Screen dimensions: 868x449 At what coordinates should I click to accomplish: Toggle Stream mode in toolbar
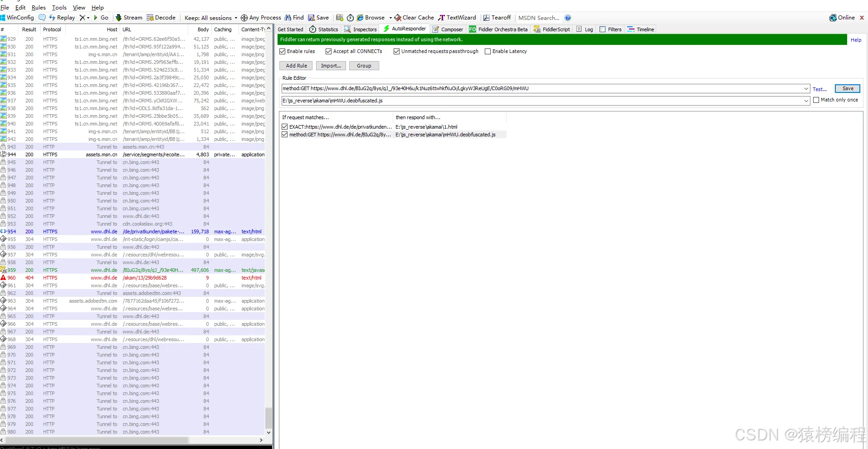point(129,18)
